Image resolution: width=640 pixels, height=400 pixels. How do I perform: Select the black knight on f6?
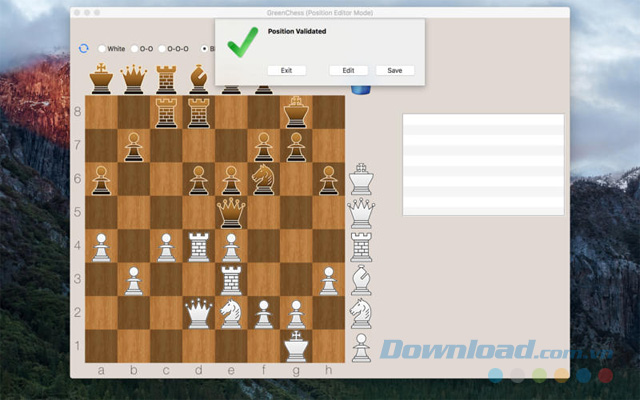tap(264, 179)
